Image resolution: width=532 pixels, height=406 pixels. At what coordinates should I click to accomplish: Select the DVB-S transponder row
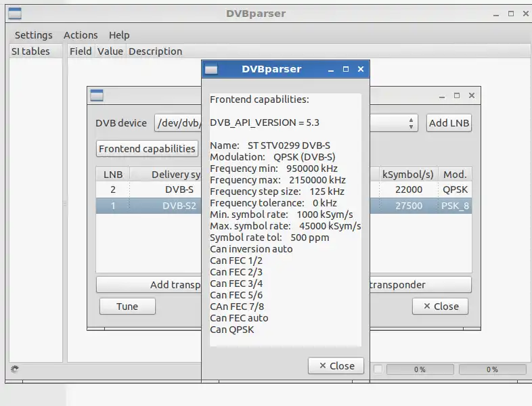284,189
